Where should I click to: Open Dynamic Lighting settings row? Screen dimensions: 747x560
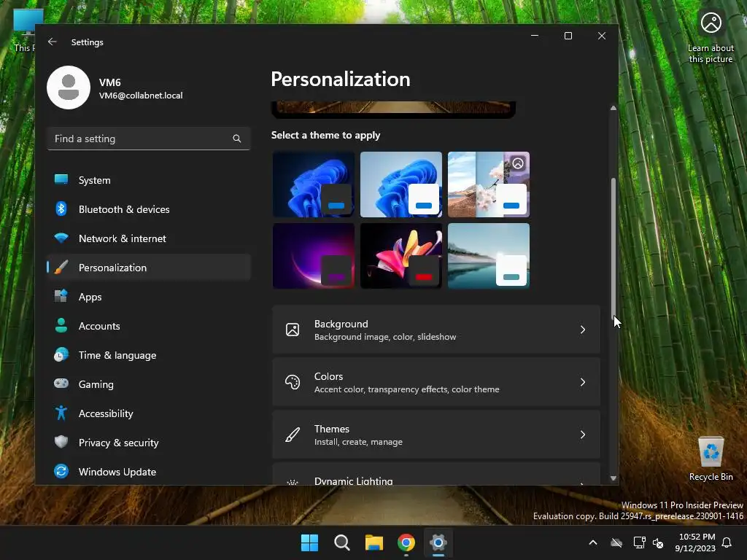(436, 474)
